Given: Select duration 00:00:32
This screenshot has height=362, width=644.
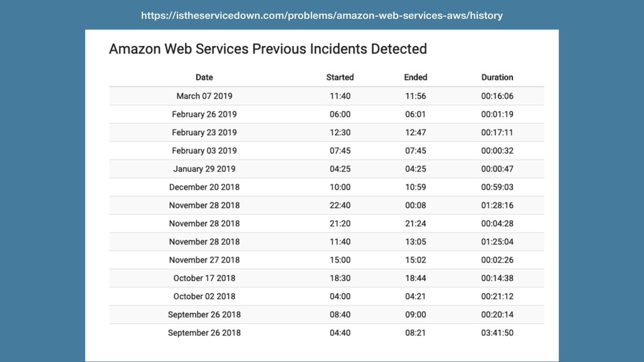Looking at the screenshot, I should pyautogui.click(x=497, y=151).
